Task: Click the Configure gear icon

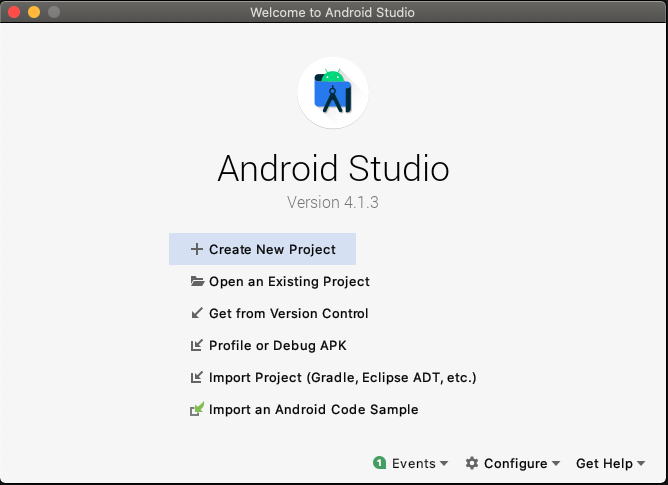Action: 472,463
